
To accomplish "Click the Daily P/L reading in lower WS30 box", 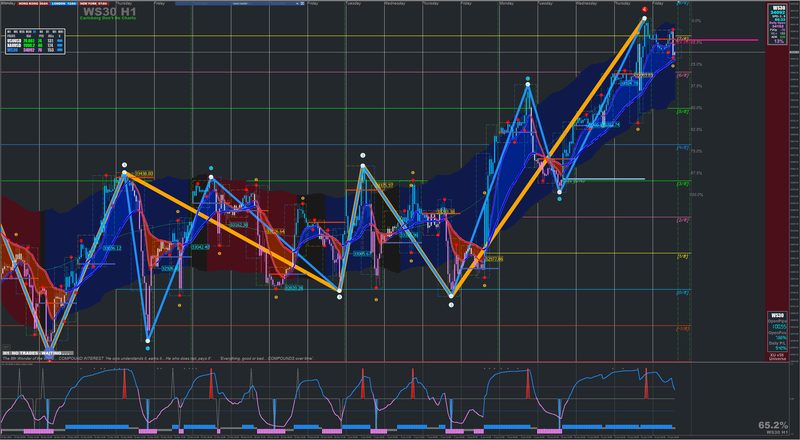I will (x=781, y=348).
